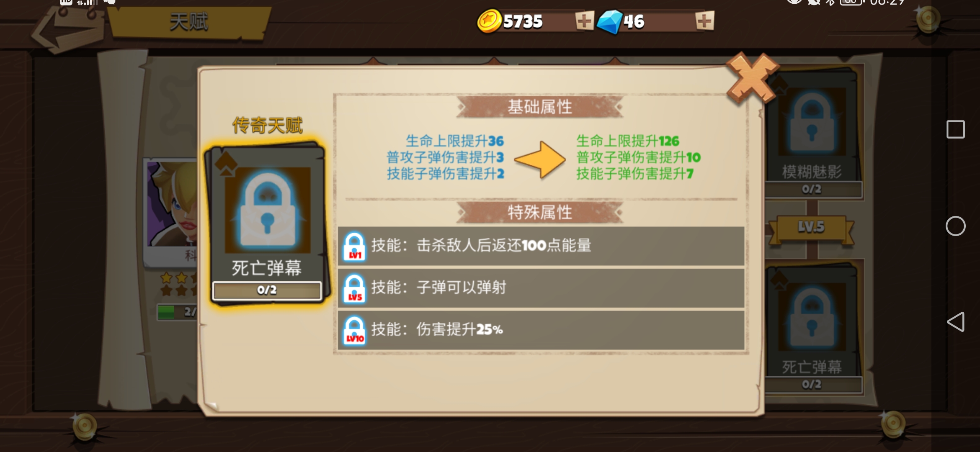Select the LV1 locked skill icon

[x=354, y=247]
